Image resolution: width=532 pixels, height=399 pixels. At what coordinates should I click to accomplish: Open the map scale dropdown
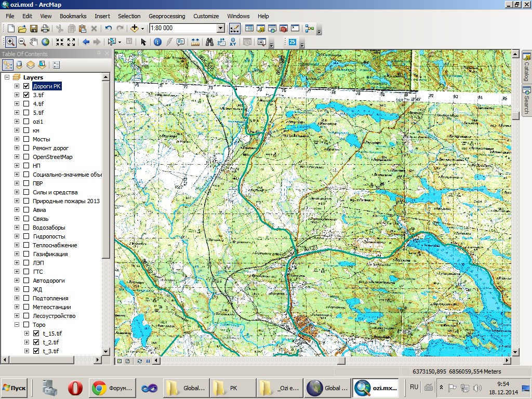(x=220, y=29)
